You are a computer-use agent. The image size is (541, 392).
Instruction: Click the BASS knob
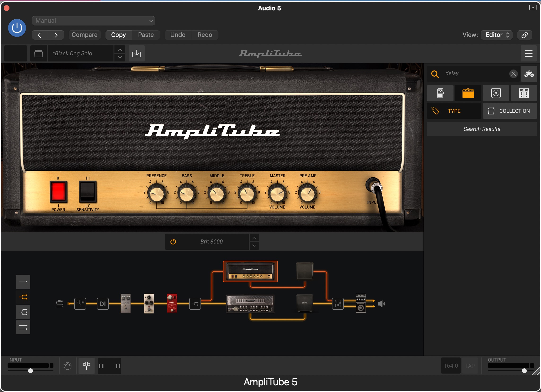click(187, 194)
